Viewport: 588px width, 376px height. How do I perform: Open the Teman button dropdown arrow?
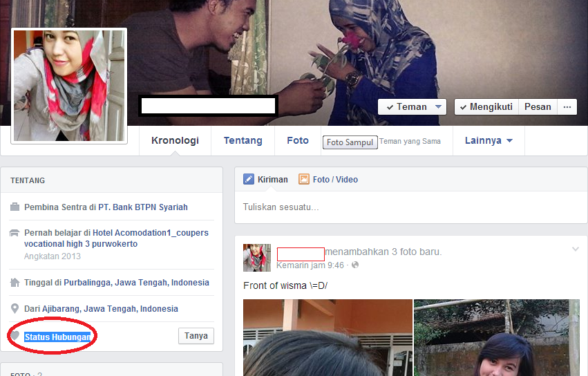tap(438, 107)
